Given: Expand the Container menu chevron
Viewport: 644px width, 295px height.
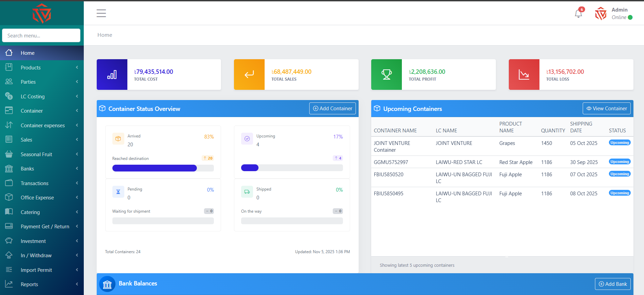Looking at the screenshot, I should pyautogui.click(x=77, y=111).
